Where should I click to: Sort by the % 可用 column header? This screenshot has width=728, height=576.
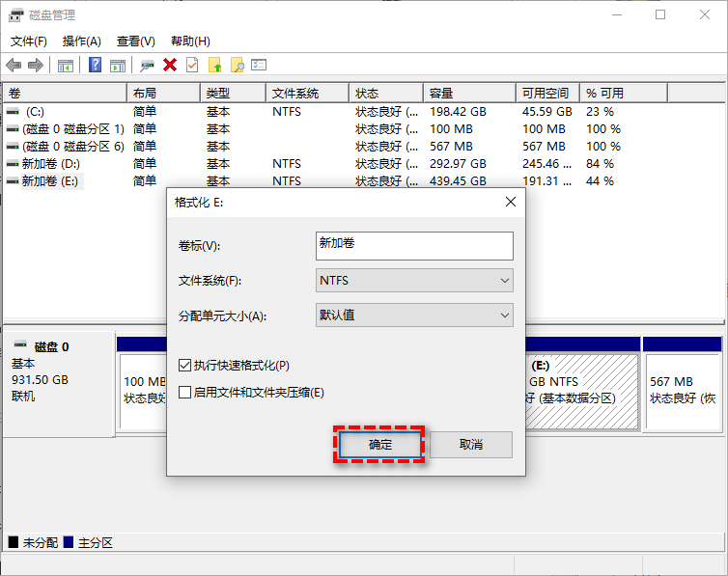click(x=624, y=94)
